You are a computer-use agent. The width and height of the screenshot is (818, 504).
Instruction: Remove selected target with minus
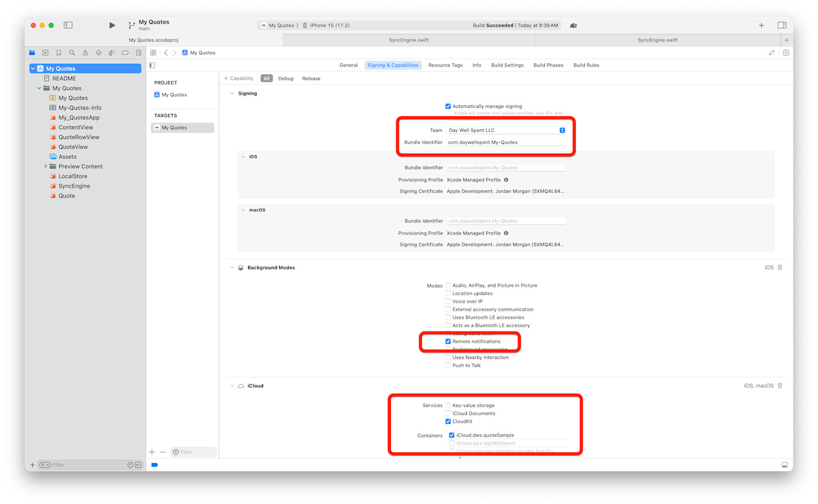163,452
